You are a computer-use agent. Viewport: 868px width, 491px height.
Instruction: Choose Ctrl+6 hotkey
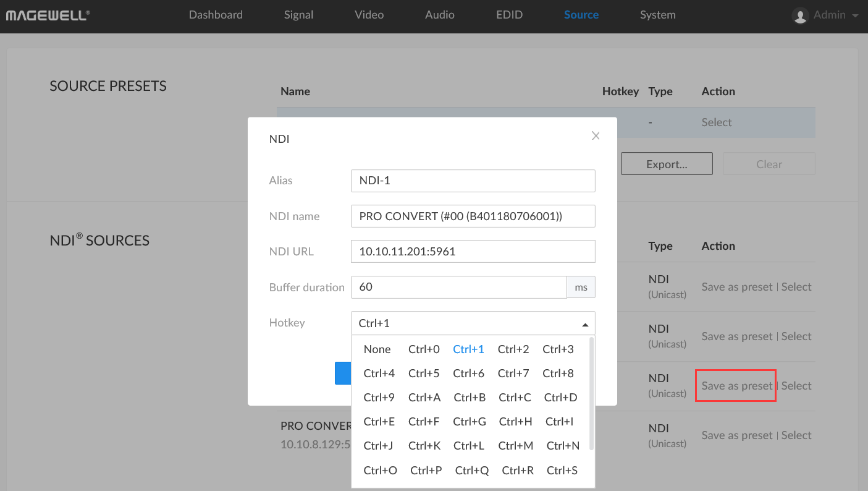tap(469, 374)
